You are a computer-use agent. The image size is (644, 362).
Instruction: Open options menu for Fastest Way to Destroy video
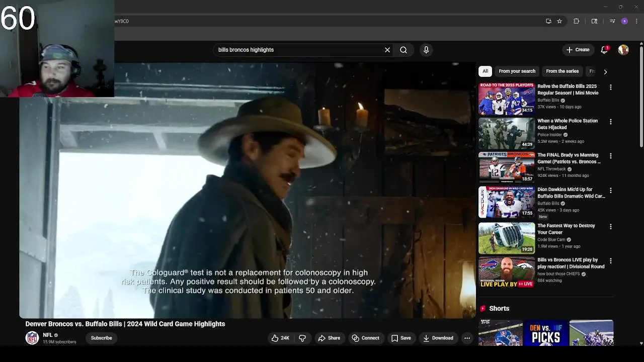[611, 227]
